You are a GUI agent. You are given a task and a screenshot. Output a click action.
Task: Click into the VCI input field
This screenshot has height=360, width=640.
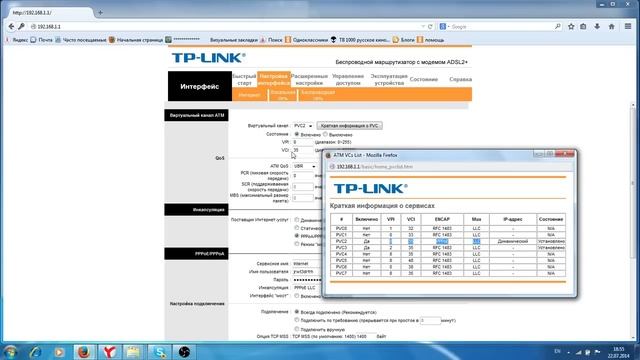click(302, 150)
